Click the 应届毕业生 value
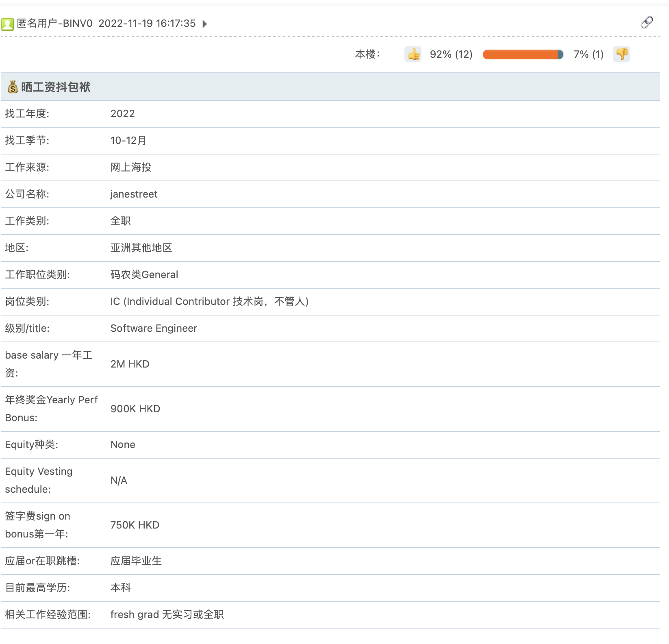Image resolution: width=669 pixels, height=644 pixels. 136,561
